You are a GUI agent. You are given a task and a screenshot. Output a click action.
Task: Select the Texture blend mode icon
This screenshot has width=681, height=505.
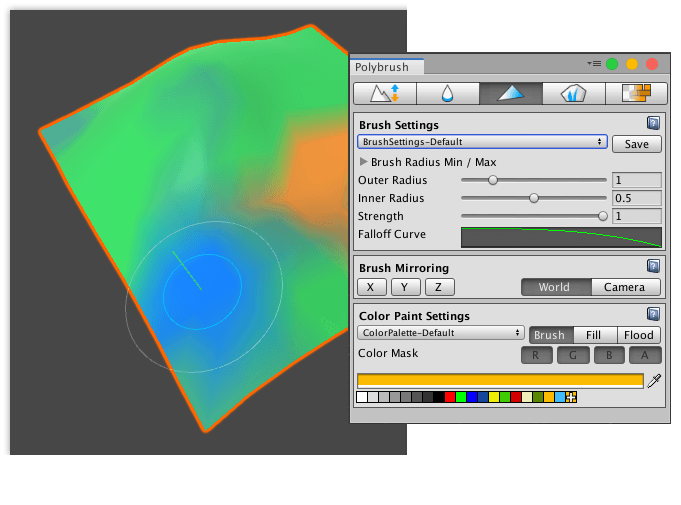636,93
